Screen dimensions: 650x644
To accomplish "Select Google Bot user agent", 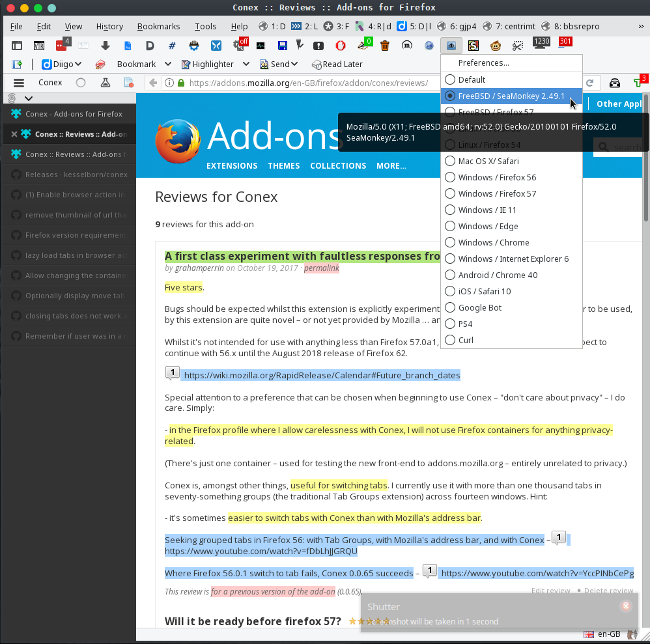I will [x=511, y=307].
